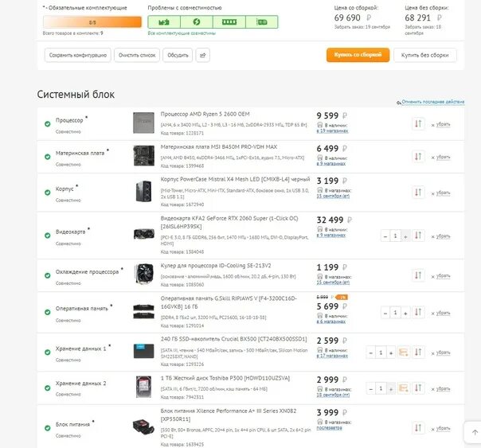This screenshot has height=448, width=481.
Task: Click RAM compatibility icon in green bar
Action: pyautogui.click(x=229, y=22)
